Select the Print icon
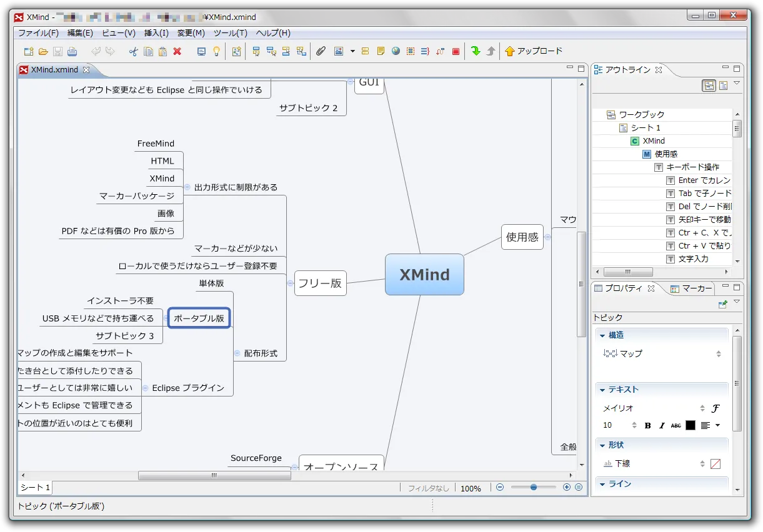 72,51
